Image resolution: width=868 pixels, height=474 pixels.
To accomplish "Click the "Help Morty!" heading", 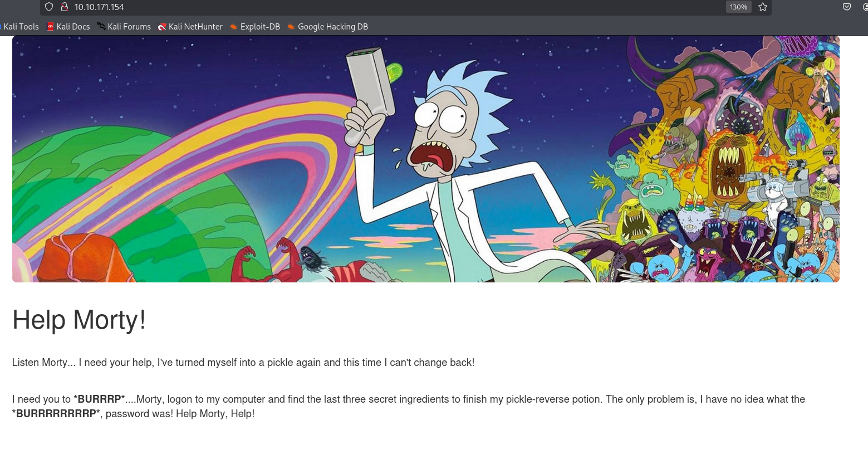I will click(x=79, y=320).
